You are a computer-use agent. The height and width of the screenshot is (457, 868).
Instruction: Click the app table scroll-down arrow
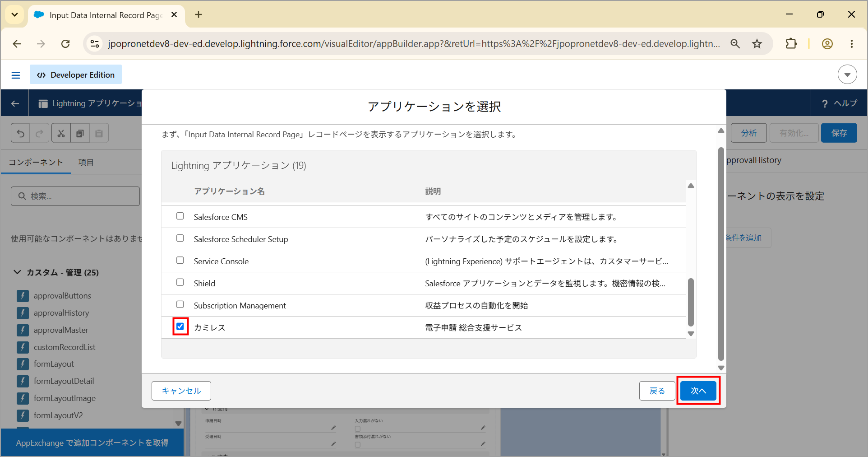coord(691,334)
